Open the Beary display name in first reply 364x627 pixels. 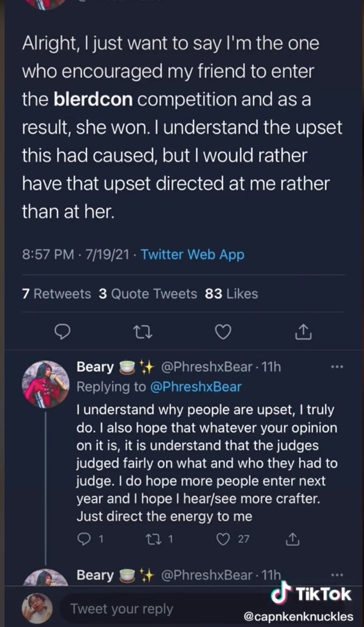[x=95, y=367]
